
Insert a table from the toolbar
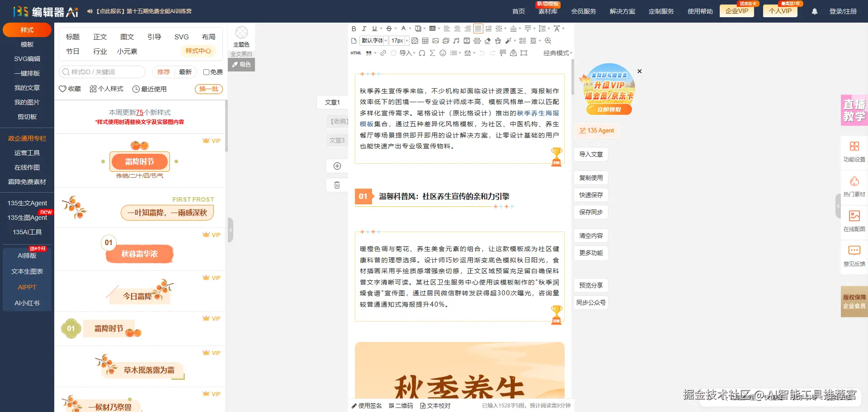[x=425, y=41]
